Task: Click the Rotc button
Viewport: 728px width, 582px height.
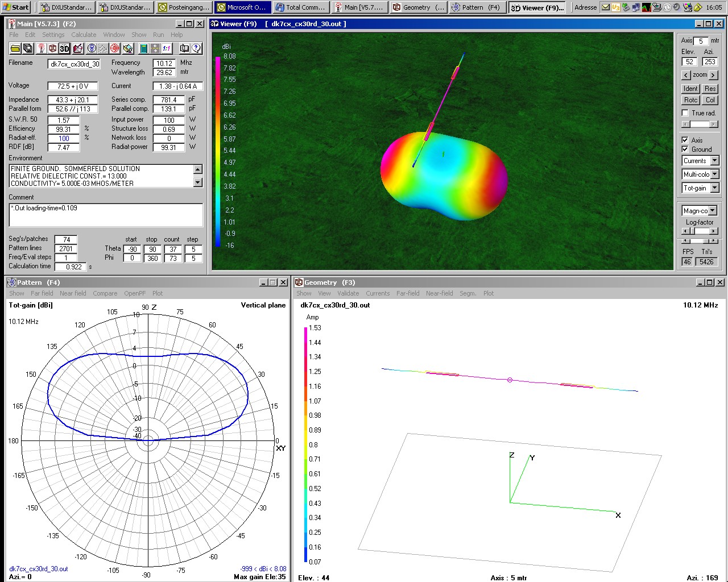Action: coord(690,100)
